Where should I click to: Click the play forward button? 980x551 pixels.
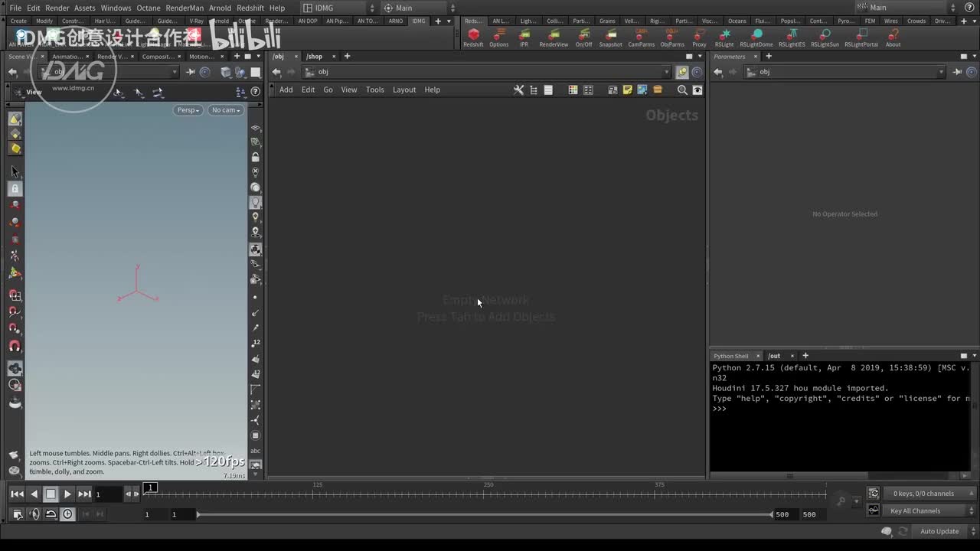(67, 494)
